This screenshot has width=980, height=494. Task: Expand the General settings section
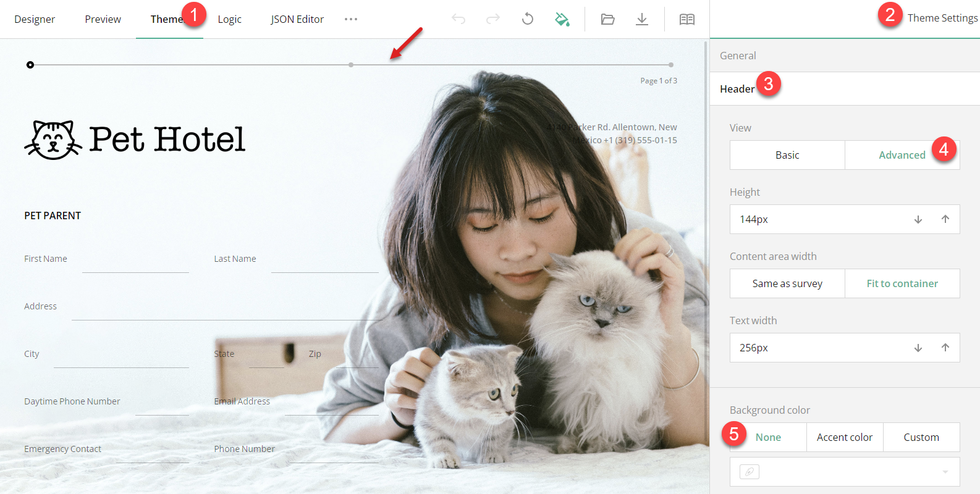pos(738,56)
